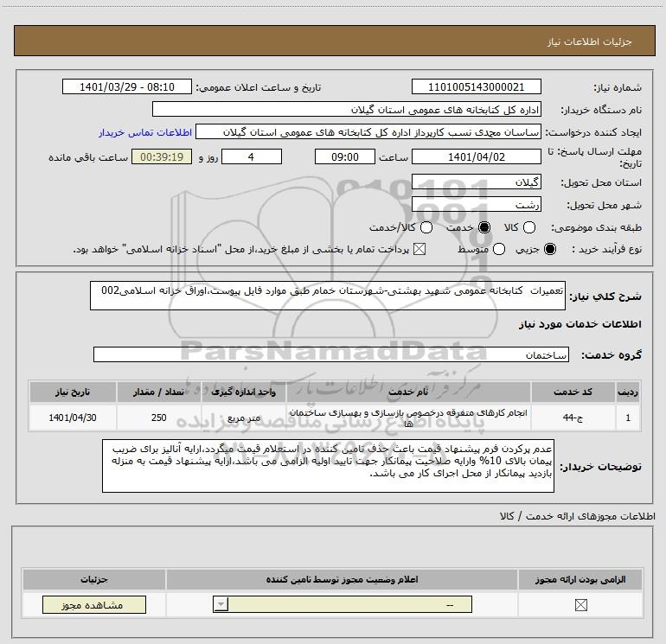Click the general need description text box
Image resolution: width=666 pixels, height=644 pixels.
pyautogui.click(x=328, y=296)
